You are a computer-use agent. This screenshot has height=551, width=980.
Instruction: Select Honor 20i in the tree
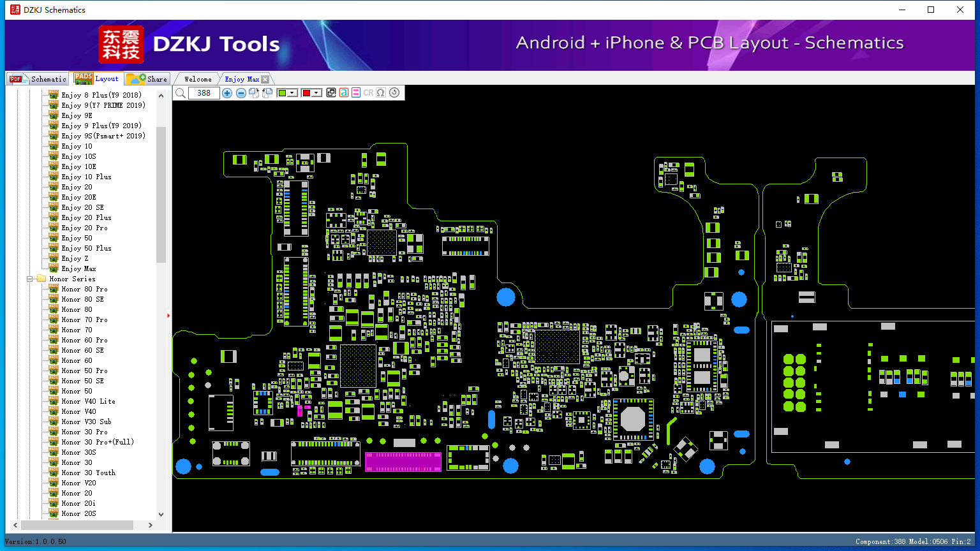(x=78, y=503)
